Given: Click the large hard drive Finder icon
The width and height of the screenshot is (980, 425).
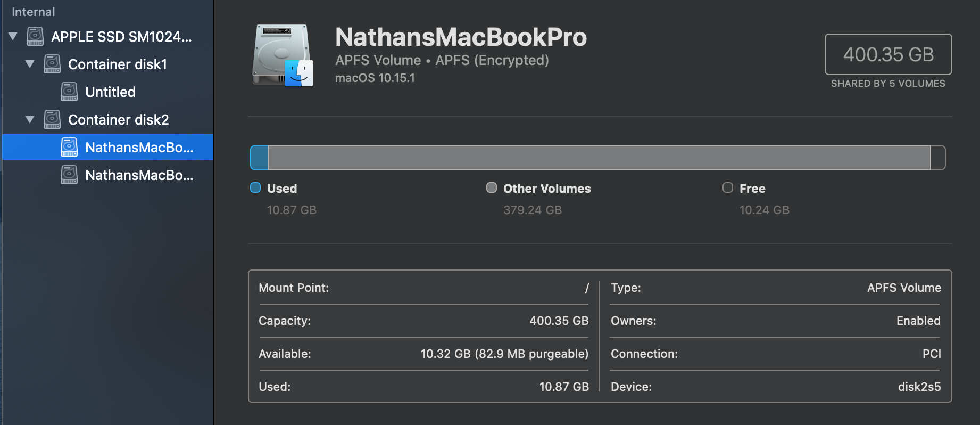Looking at the screenshot, I should coord(283,55).
